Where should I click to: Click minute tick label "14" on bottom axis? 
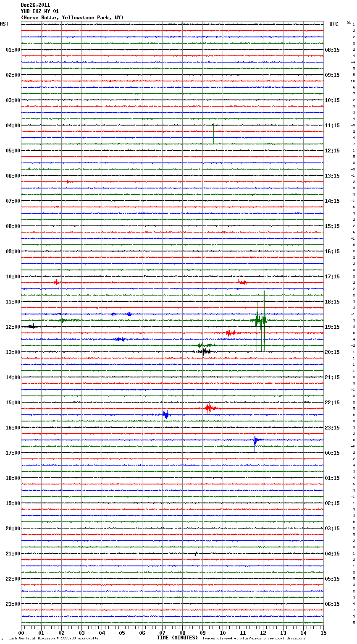[x=304, y=633]
